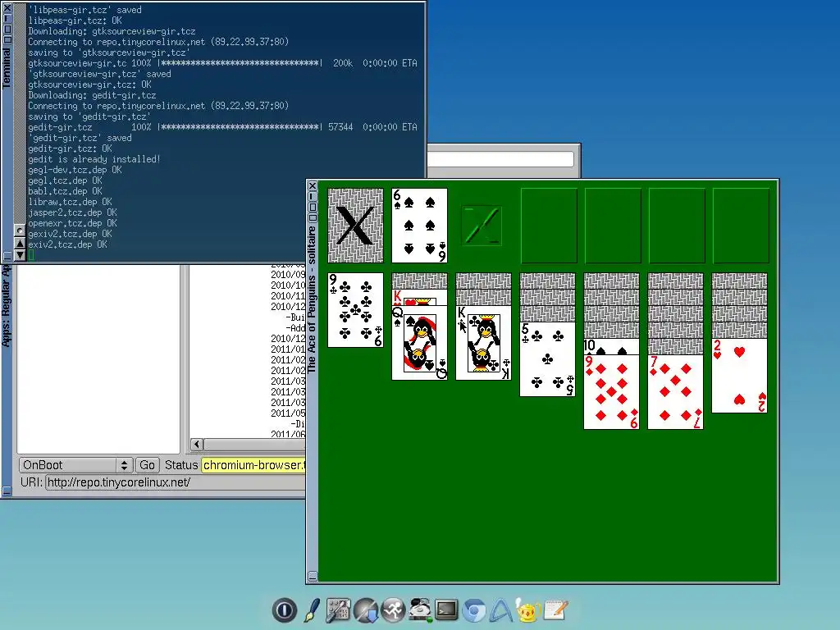Viewport: 840px width, 630px height.
Task: Click the partially covered red king card
Action: [419, 297]
